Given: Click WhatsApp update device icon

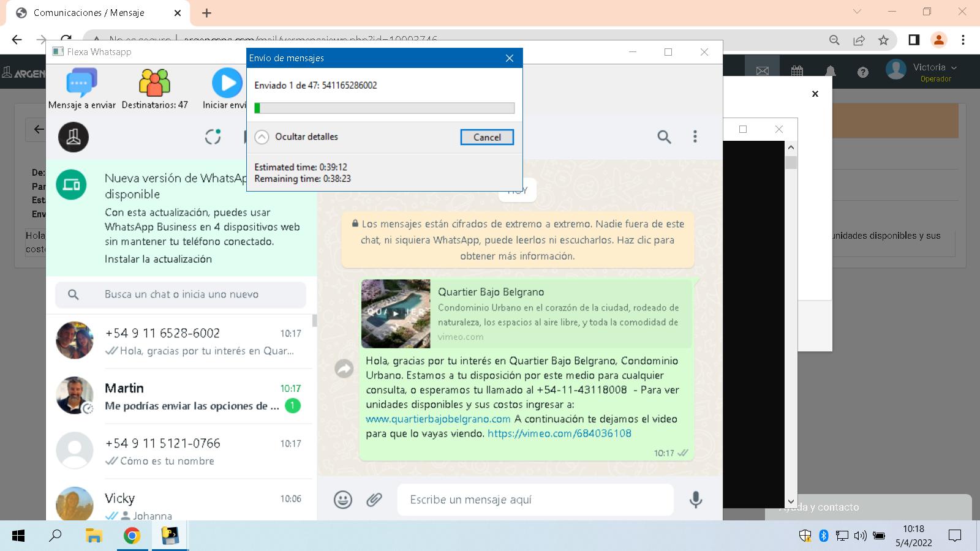Looking at the screenshot, I should point(72,184).
